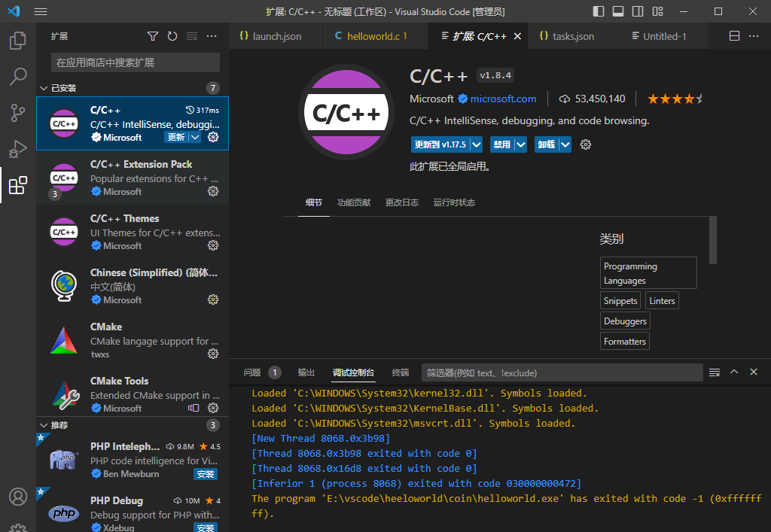771x532 pixels.
Task: Refresh the extensions list
Action: (172, 36)
